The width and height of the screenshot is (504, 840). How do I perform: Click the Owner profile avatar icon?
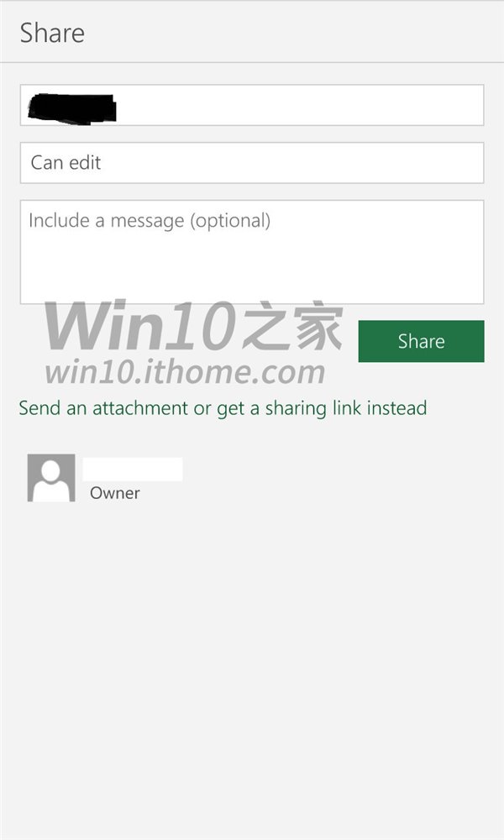pos(51,478)
